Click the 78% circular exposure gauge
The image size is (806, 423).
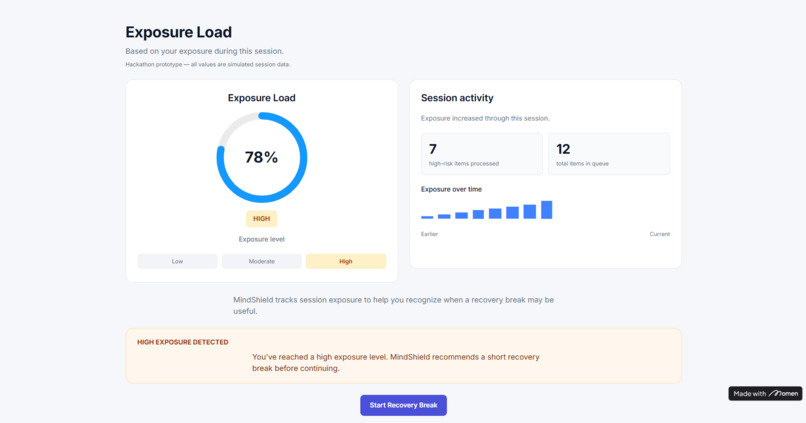(x=262, y=157)
